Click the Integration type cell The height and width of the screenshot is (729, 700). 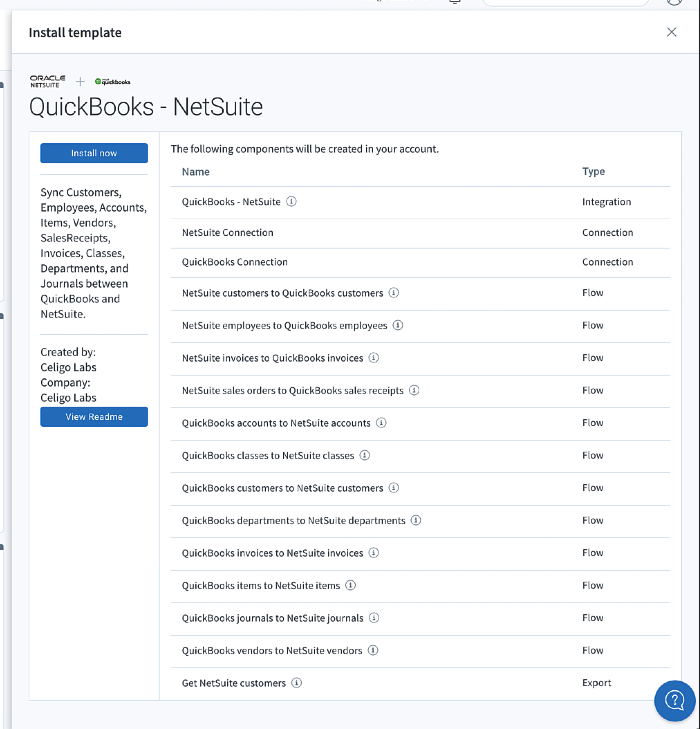tap(607, 202)
